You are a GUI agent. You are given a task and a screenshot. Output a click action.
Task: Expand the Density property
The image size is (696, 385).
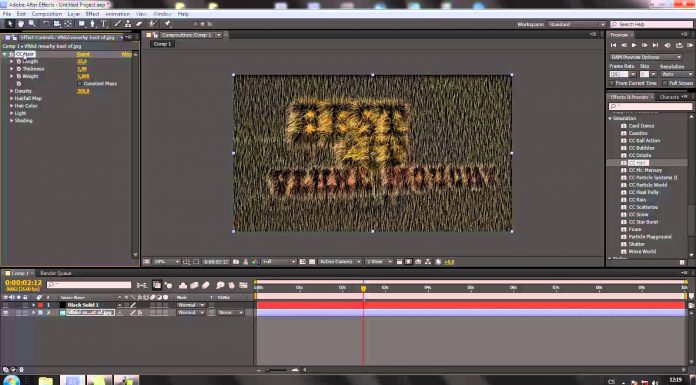pos(12,91)
